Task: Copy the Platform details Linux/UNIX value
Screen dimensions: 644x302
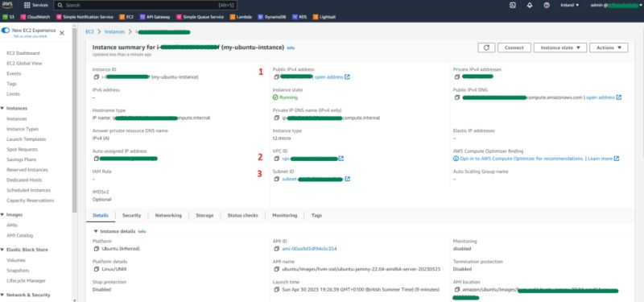Action: (96, 269)
